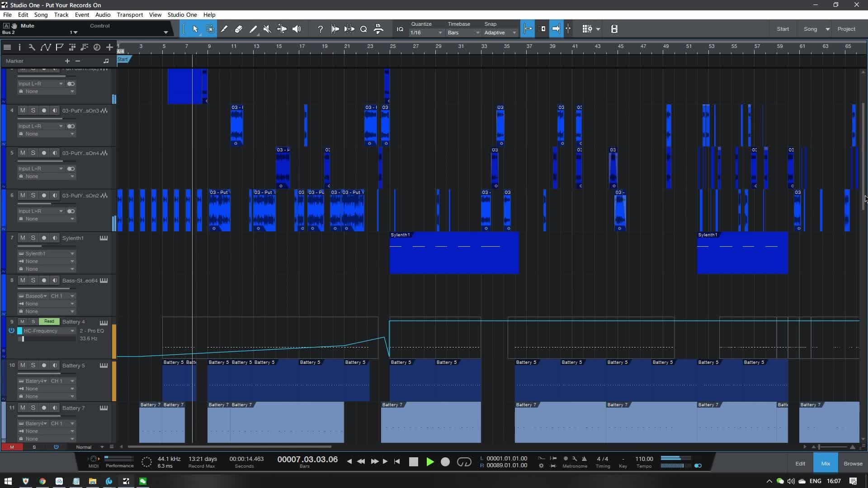Open the Event menu
The image size is (868, 488).
pos(82,14)
